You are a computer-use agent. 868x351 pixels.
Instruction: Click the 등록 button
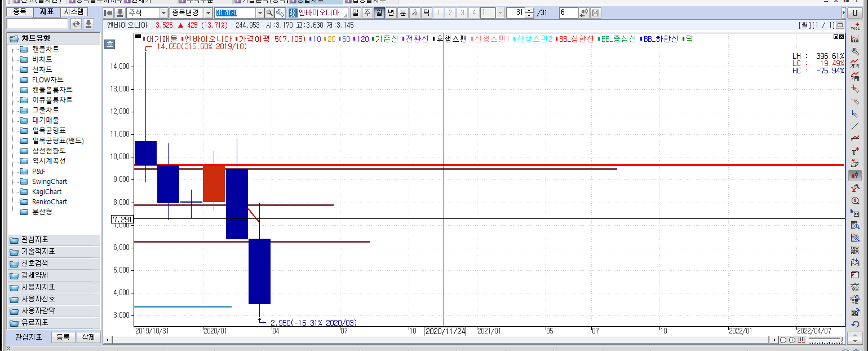pos(63,337)
